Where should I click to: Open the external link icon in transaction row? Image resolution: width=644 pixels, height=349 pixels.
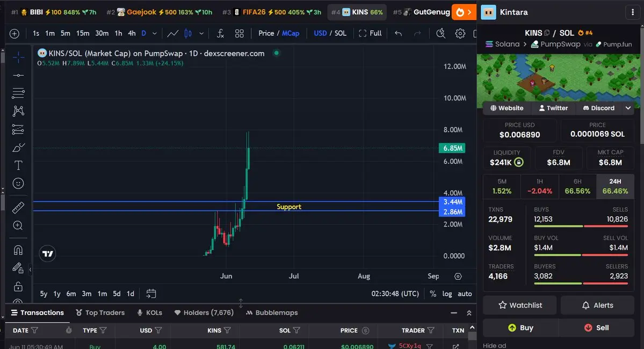455,346
